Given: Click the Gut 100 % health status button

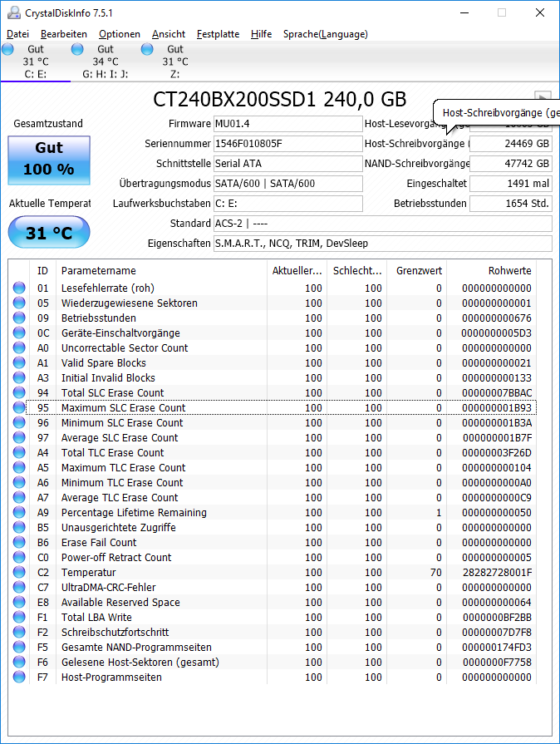Looking at the screenshot, I should (49, 160).
